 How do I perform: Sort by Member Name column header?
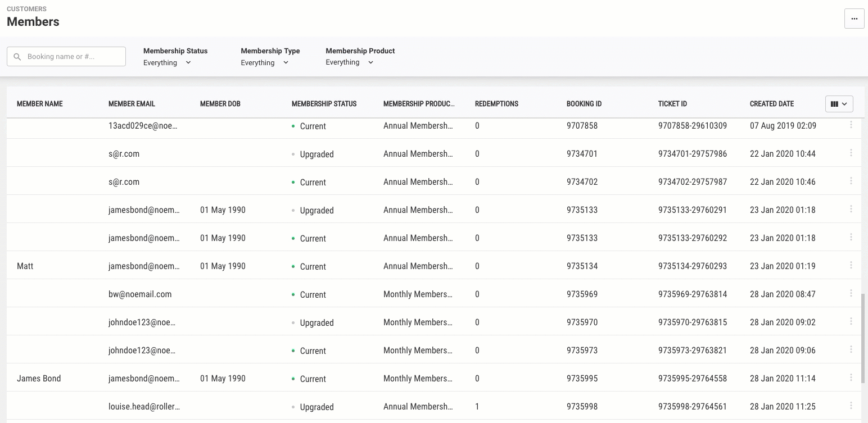tap(40, 104)
